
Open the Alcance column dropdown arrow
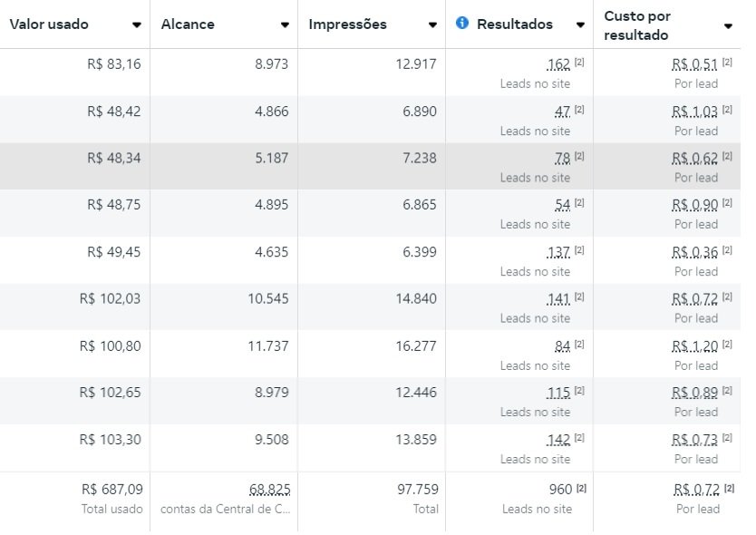286,25
